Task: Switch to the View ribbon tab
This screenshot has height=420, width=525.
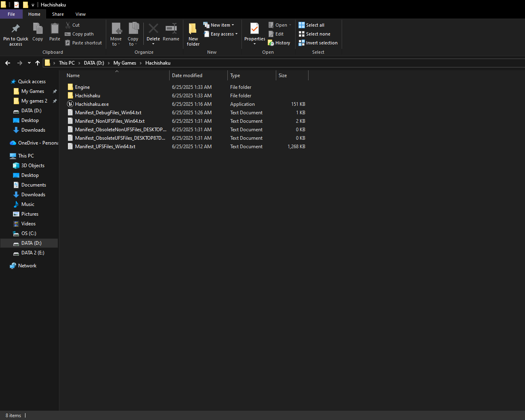Action: pyautogui.click(x=80, y=14)
